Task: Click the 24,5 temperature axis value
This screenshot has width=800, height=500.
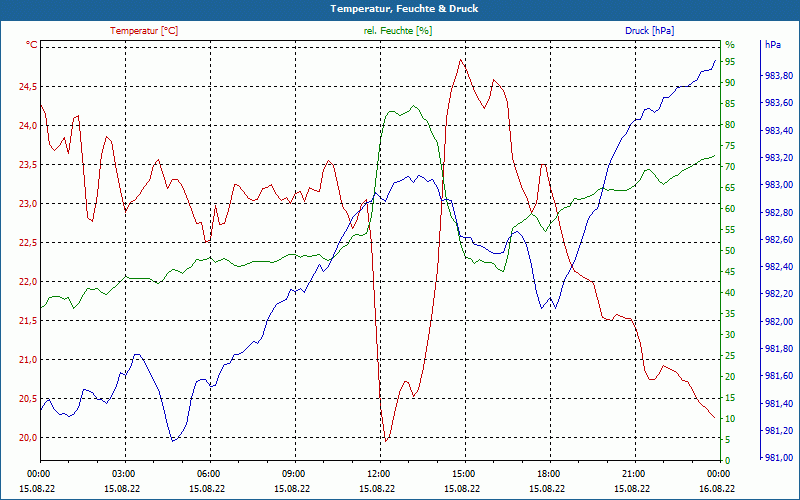Action: tap(28, 87)
